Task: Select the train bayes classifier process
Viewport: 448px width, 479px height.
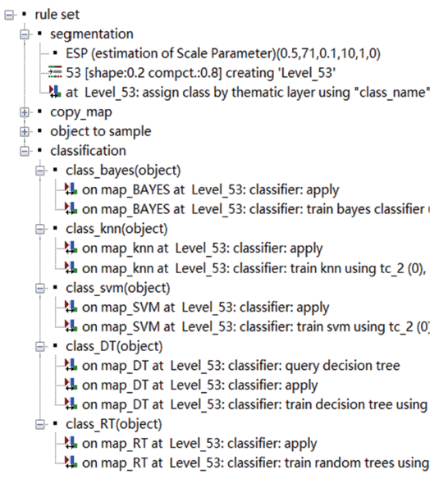Action: [255, 209]
